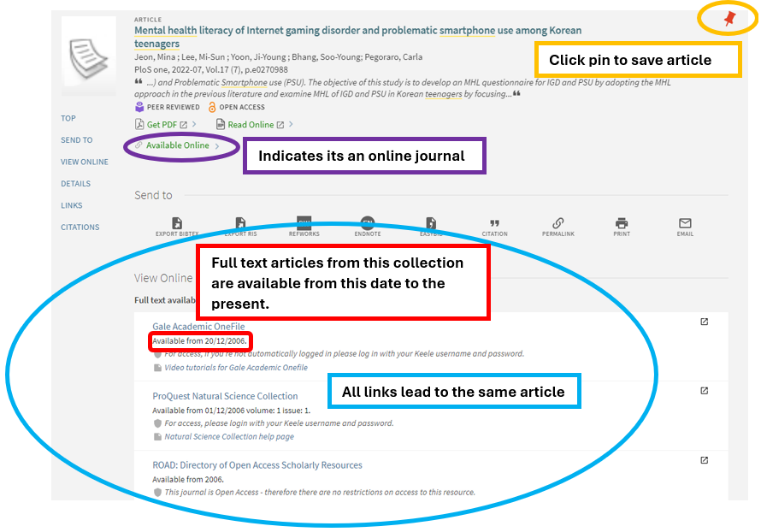Open the Citation quote icon
Screen dimensions: 761x532
[x=494, y=223]
